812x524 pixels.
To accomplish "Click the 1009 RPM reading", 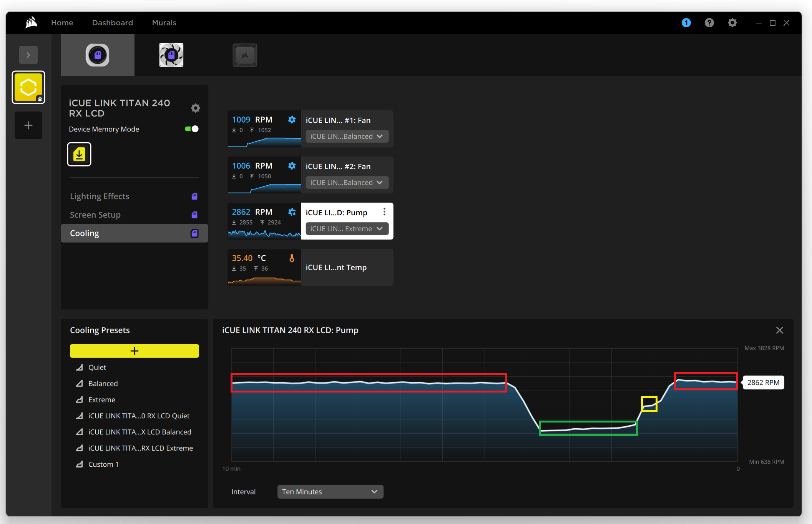I will pos(252,120).
